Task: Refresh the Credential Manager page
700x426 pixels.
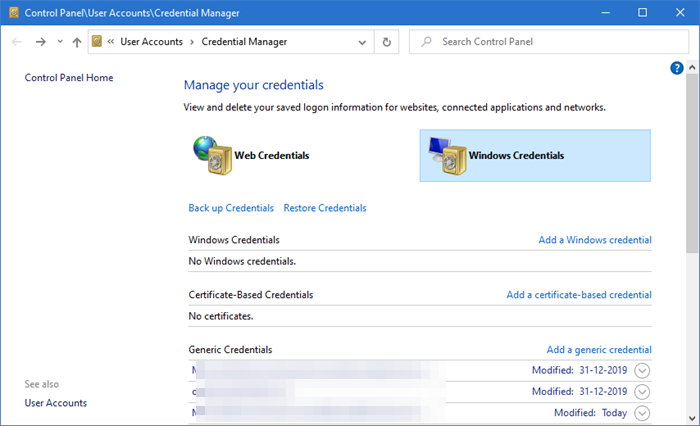Action: point(387,42)
